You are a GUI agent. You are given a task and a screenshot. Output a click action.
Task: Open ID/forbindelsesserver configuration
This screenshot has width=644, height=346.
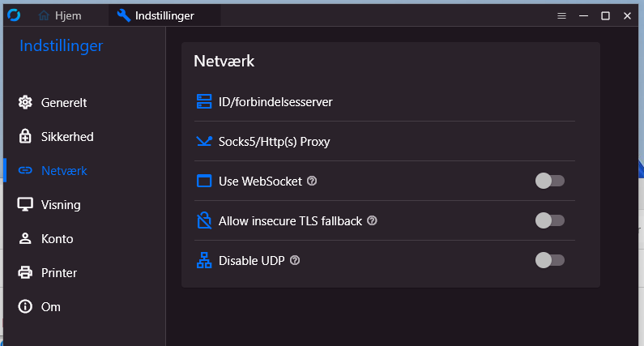tap(275, 101)
